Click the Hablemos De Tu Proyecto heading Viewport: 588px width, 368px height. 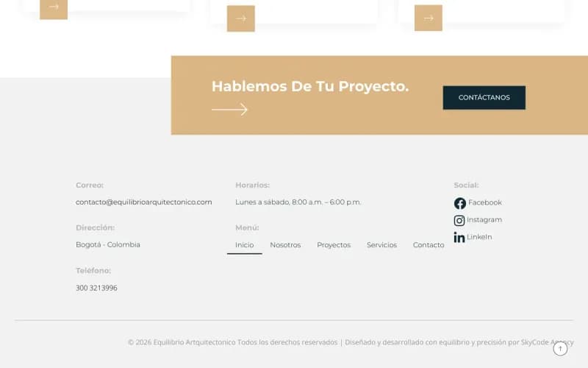310,86
